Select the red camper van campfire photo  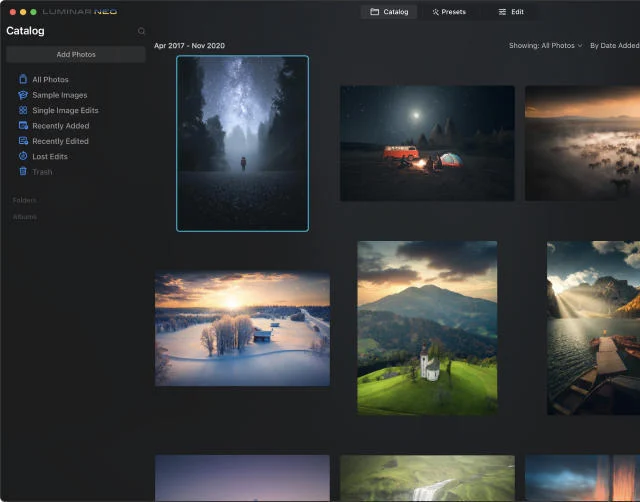427,143
